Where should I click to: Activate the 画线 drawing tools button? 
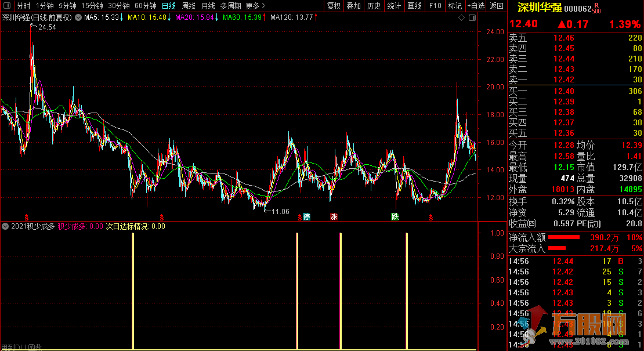pos(414,6)
